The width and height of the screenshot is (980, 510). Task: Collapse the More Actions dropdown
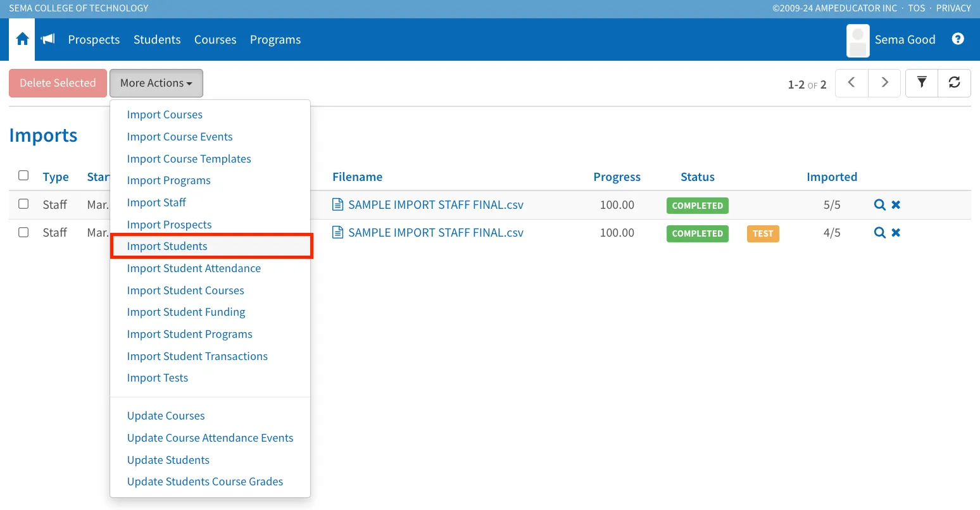(156, 83)
